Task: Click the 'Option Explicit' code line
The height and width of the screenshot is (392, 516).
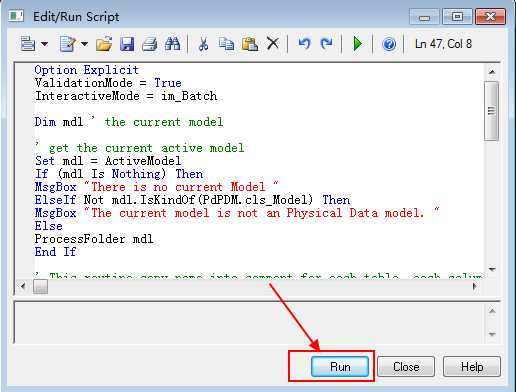Action: 87,70
